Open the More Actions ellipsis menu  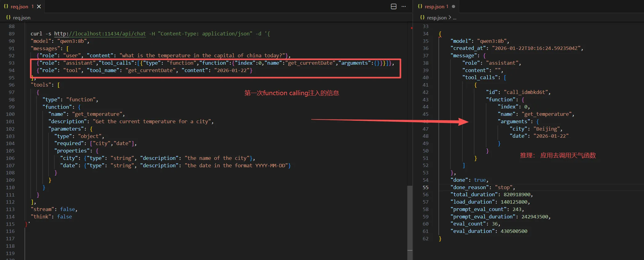[403, 6]
